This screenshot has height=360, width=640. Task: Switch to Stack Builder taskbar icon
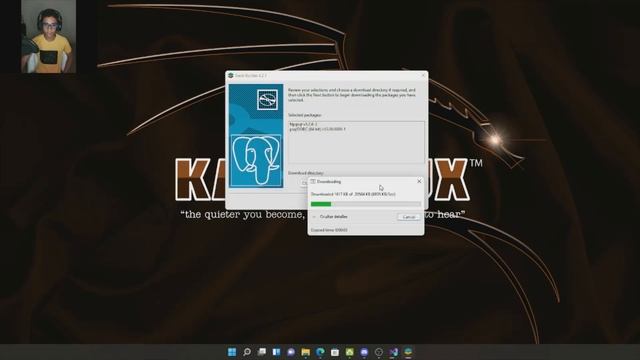click(x=408, y=352)
